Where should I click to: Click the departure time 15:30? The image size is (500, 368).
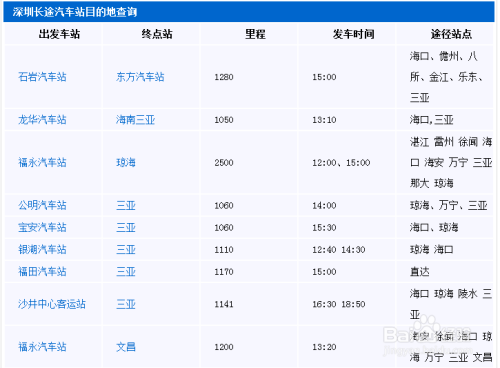(324, 227)
